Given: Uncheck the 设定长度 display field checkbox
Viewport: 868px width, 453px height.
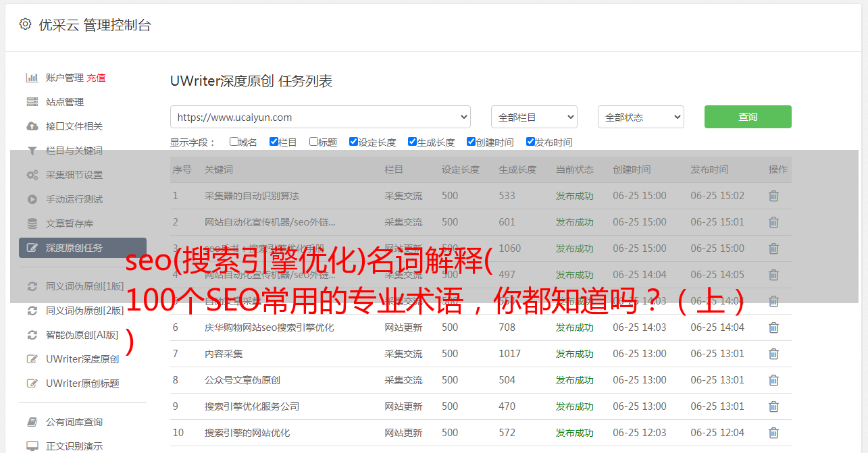Looking at the screenshot, I should coord(353,142).
